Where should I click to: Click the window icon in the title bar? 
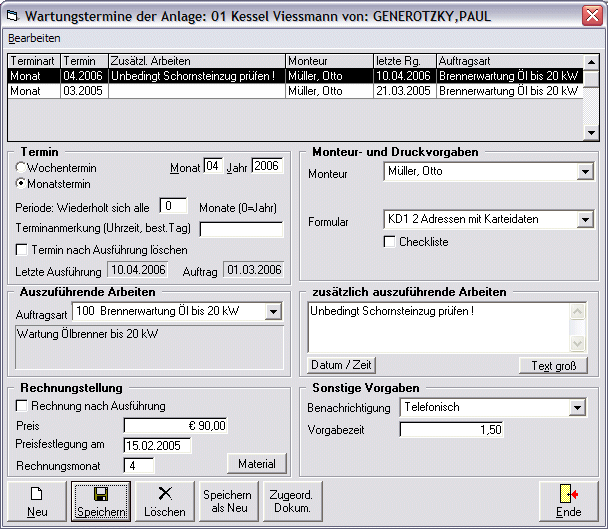[x=13, y=16]
